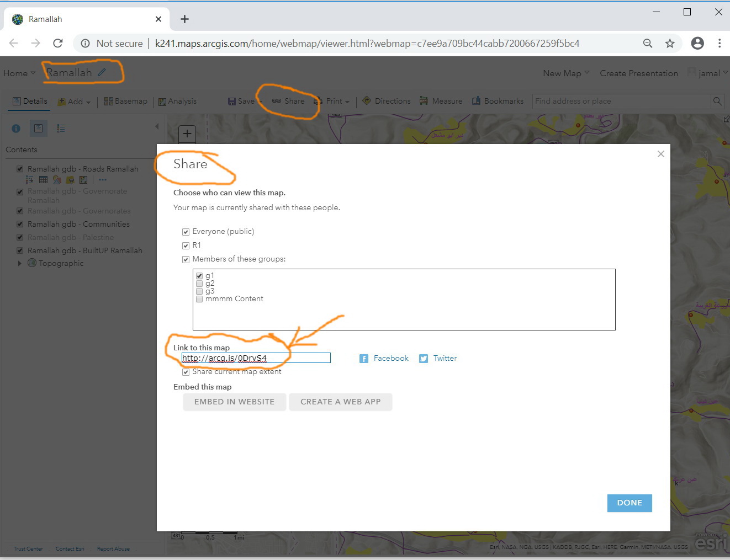Open Change Style for Roads Ramallah

pos(57,179)
